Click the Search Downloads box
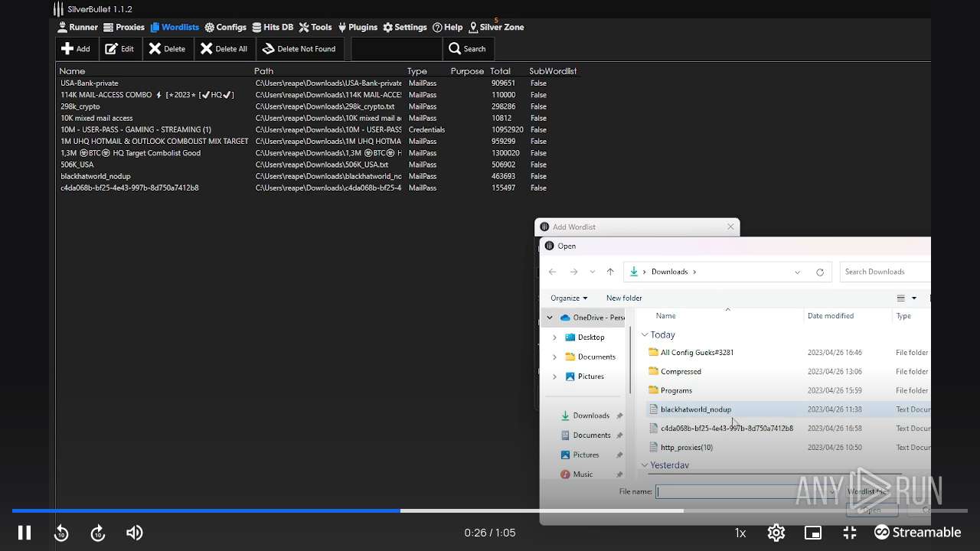The height and width of the screenshot is (551, 980). tap(884, 272)
